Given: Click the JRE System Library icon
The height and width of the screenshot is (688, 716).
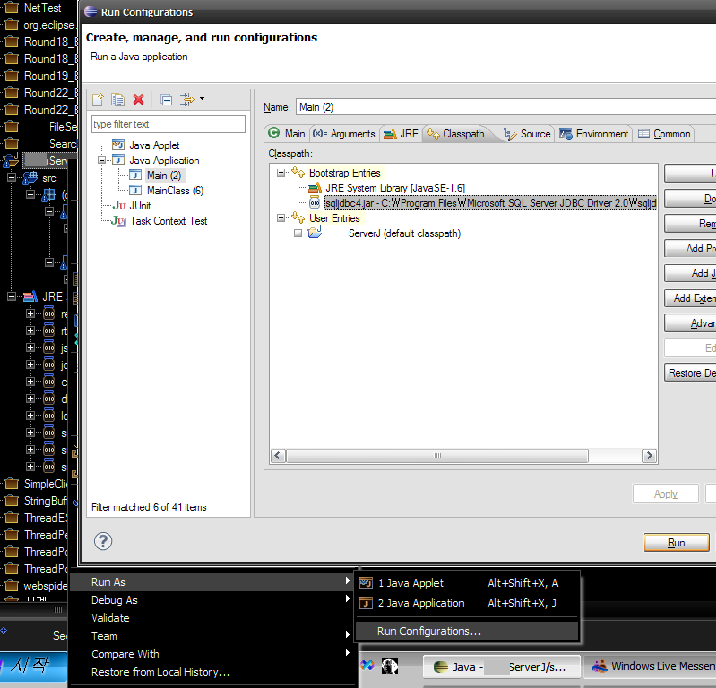Looking at the screenshot, I should tap(315, 188).
